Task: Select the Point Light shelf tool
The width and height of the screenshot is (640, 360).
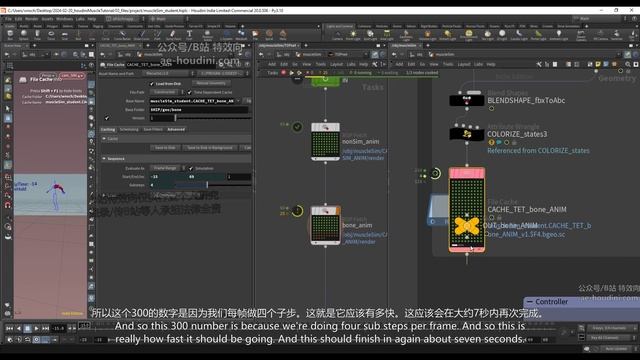Action: pyautogui.click(x=353, y=35)
